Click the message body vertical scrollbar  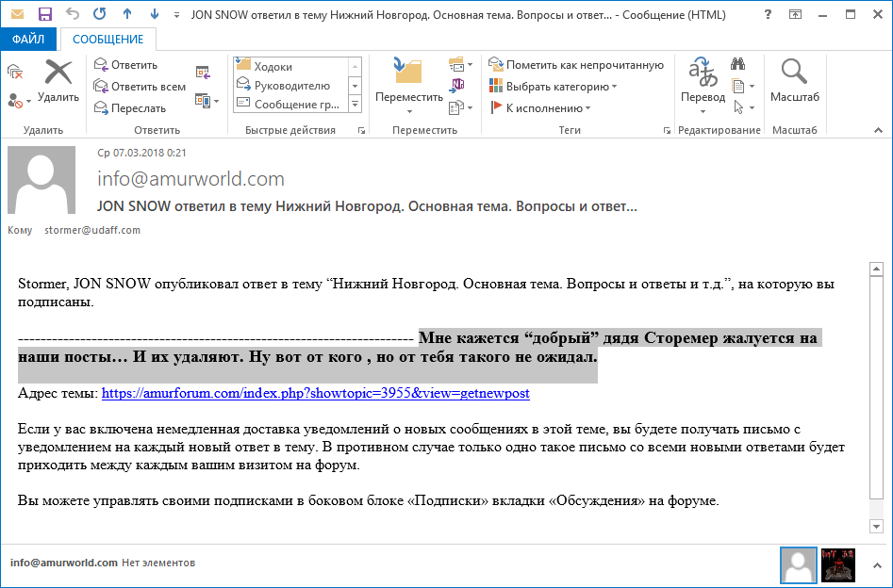(x=876, y=386)
